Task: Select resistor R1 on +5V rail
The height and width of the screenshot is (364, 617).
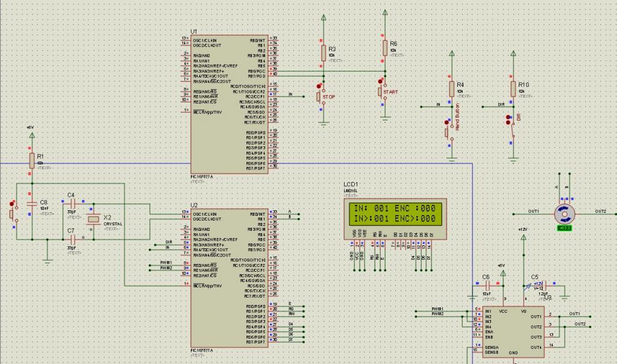Action: click(32, 160)
